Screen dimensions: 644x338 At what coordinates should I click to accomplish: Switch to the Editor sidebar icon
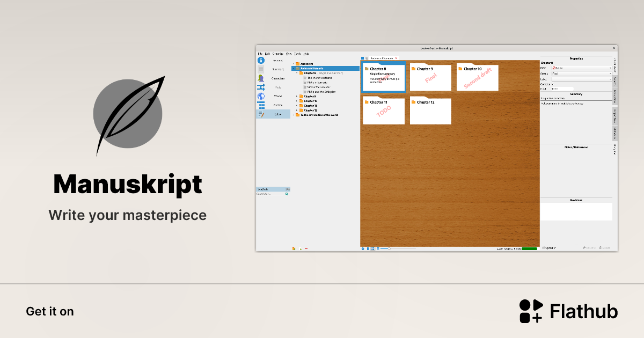tap(261, 114)
